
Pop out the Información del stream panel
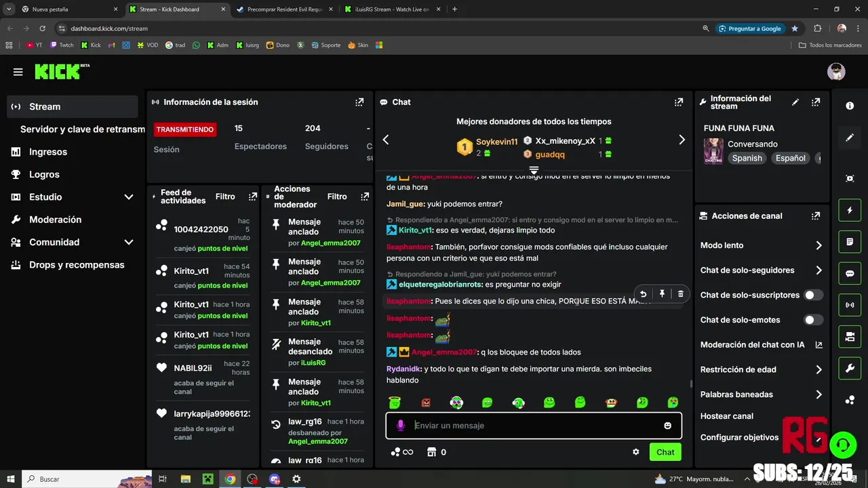816,102
